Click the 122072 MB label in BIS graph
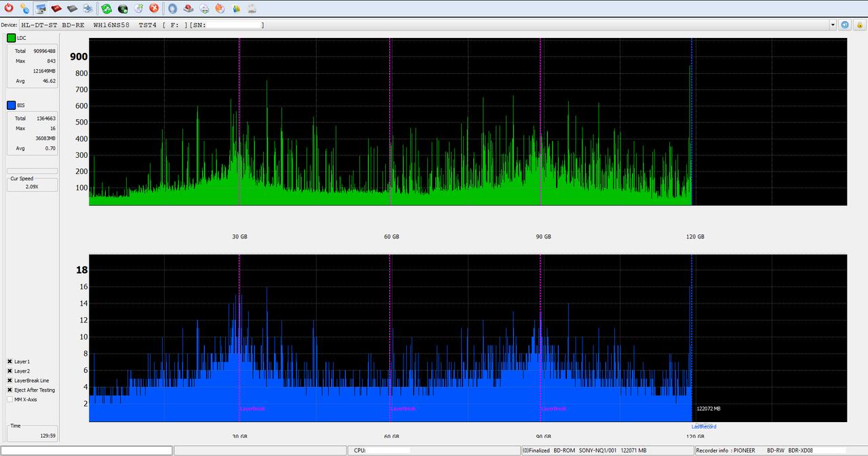The image size is (868, 456). tap(709, 409)
